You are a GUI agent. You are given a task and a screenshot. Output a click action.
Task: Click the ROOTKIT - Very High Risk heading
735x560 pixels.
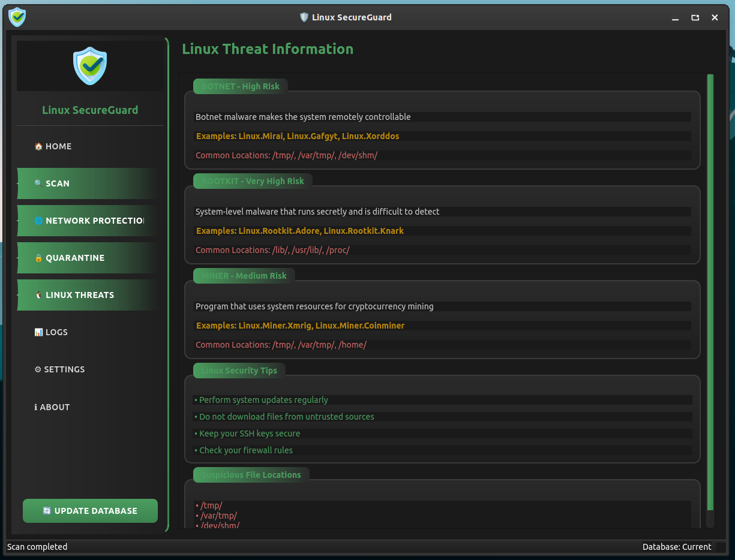pos(253,181)
